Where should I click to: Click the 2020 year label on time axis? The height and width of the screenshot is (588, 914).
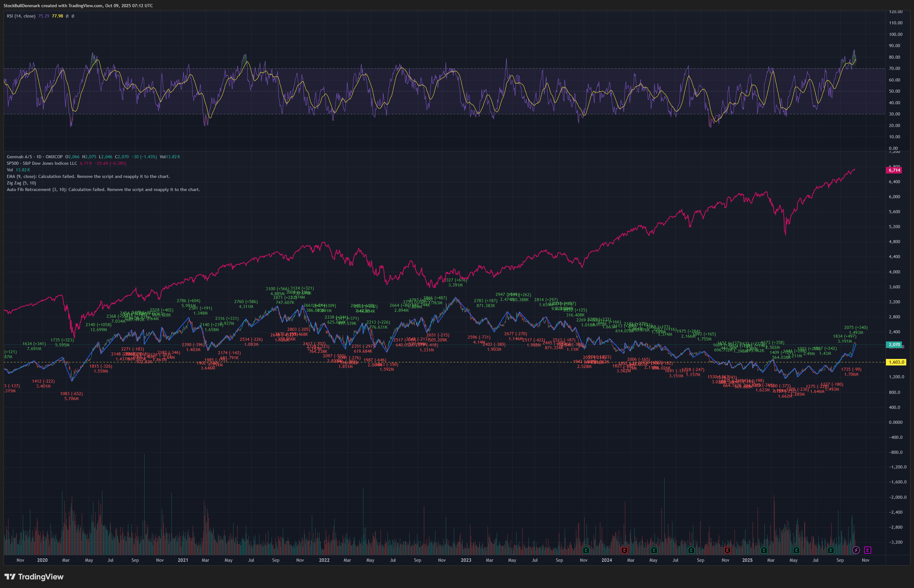(x=42, y=560)
